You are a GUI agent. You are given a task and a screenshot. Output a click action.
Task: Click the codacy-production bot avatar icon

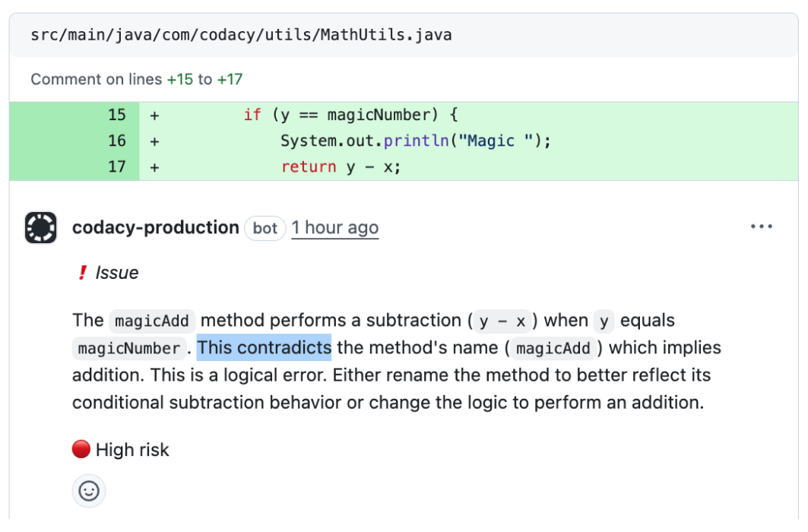[x=41, y=228]
